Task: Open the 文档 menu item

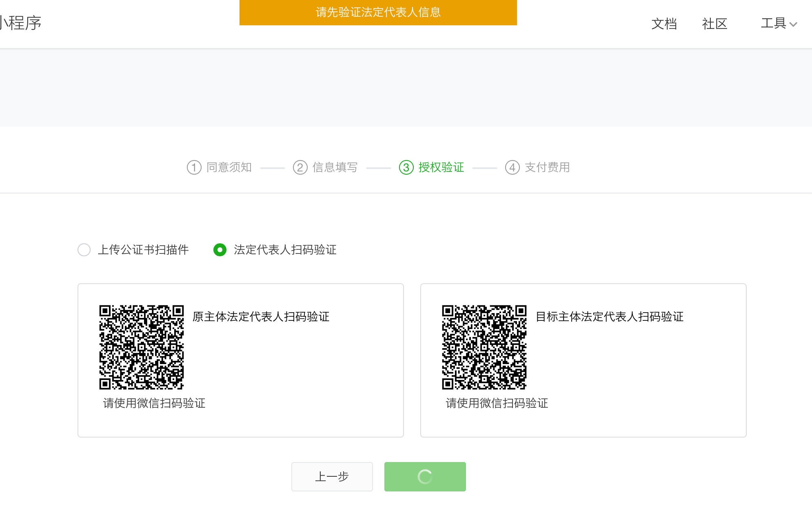Action: coord(664,24)
